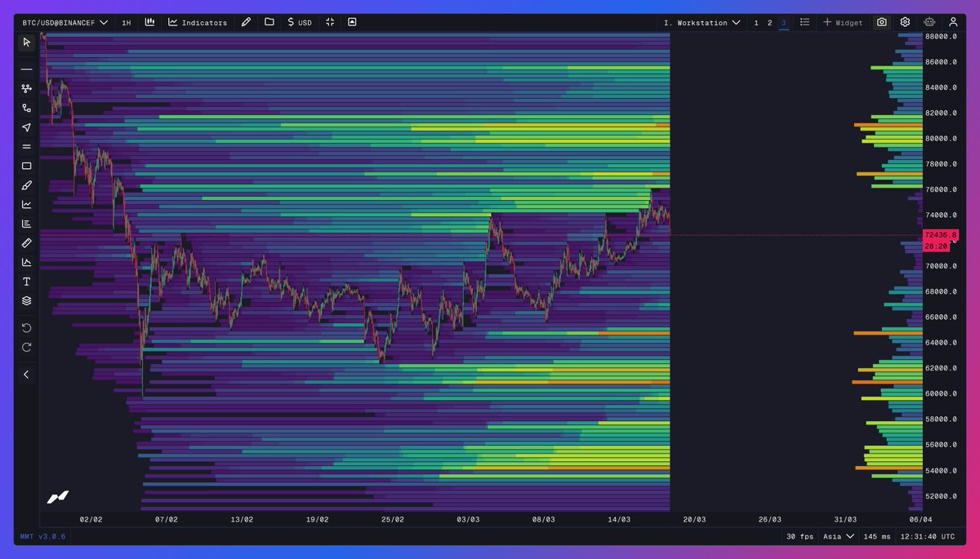Change the 1H timeframe
Image resolution: width=980 pixels, height=559 pixels.
(x=126, y=23)
